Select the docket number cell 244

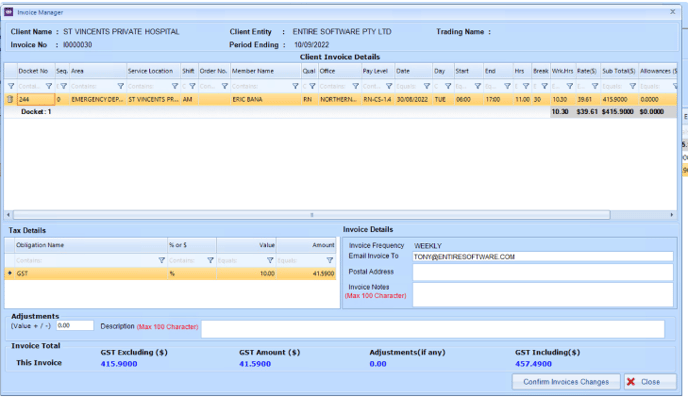(36, 100)
